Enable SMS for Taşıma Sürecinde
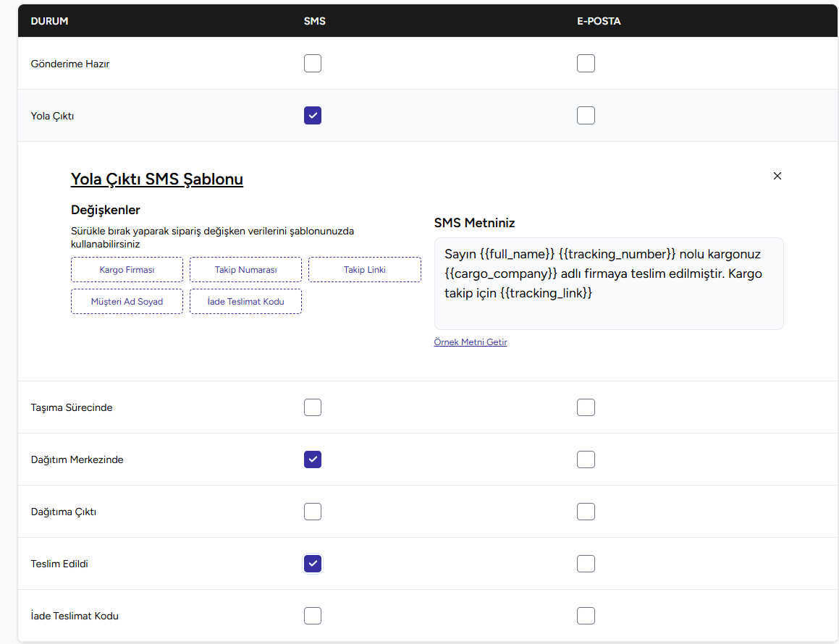Viewport: 839px width, 644px height. tap(313, 407)
